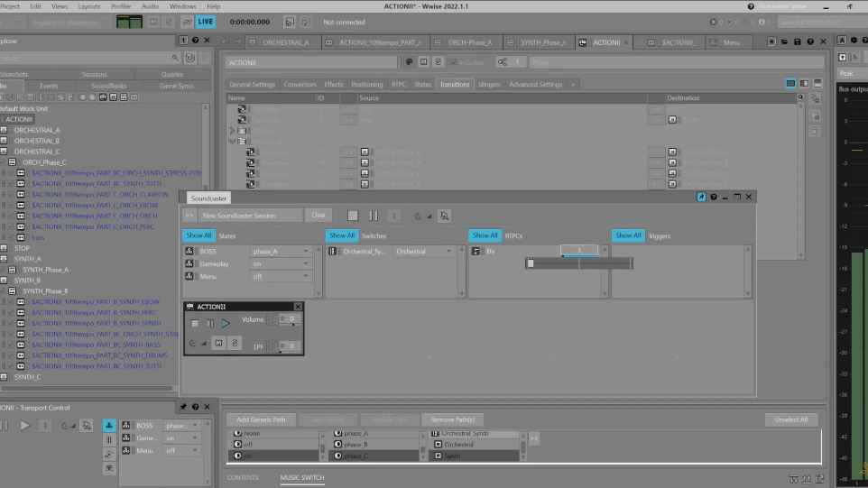Open the Stingers property tab
Screen dimensions: 868x488
point(489,85)
